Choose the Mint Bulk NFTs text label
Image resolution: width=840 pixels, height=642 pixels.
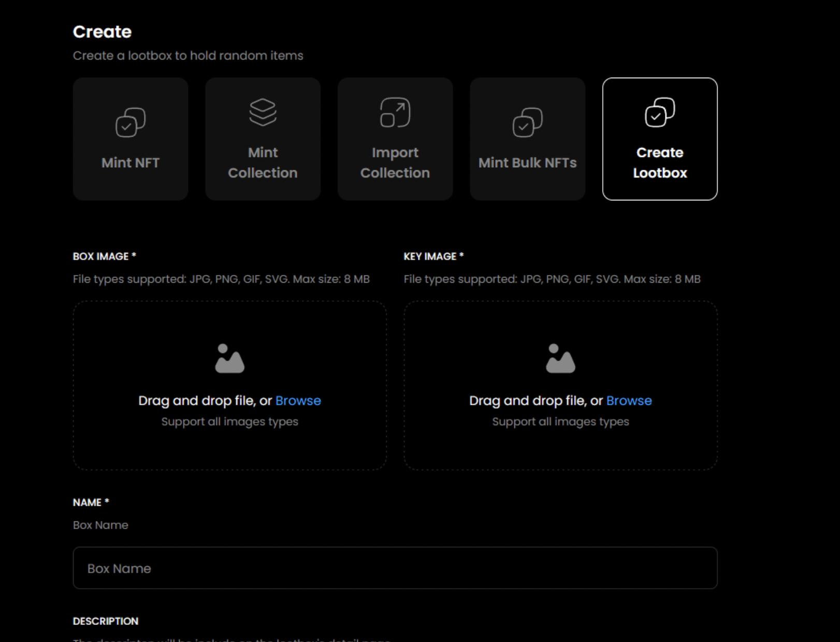[x=527, y=163]
